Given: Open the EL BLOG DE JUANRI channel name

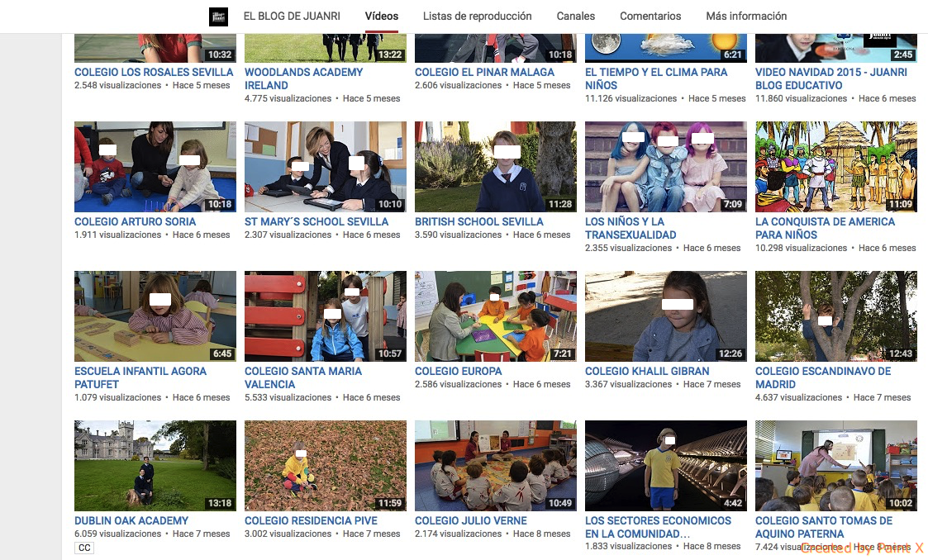Looking at the screenshot, I should [292, 17].
